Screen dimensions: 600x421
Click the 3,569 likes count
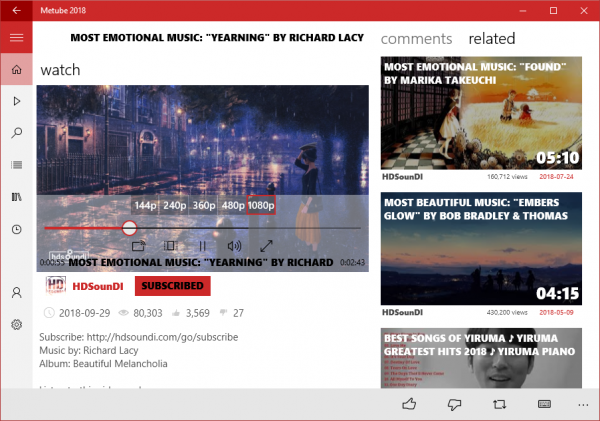pos(197,313)
